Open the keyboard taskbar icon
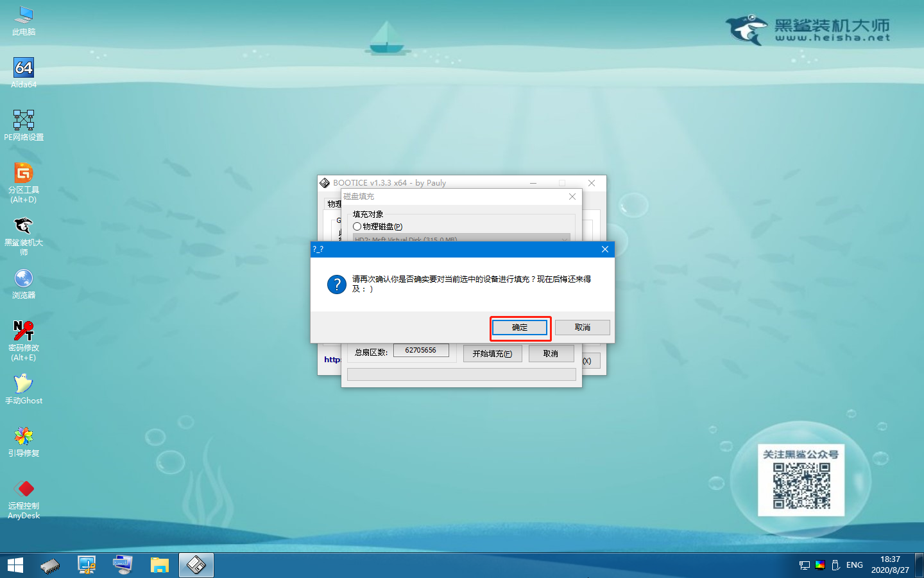The width and height of the screenshot is (924, 578). (x=122, y=565)
